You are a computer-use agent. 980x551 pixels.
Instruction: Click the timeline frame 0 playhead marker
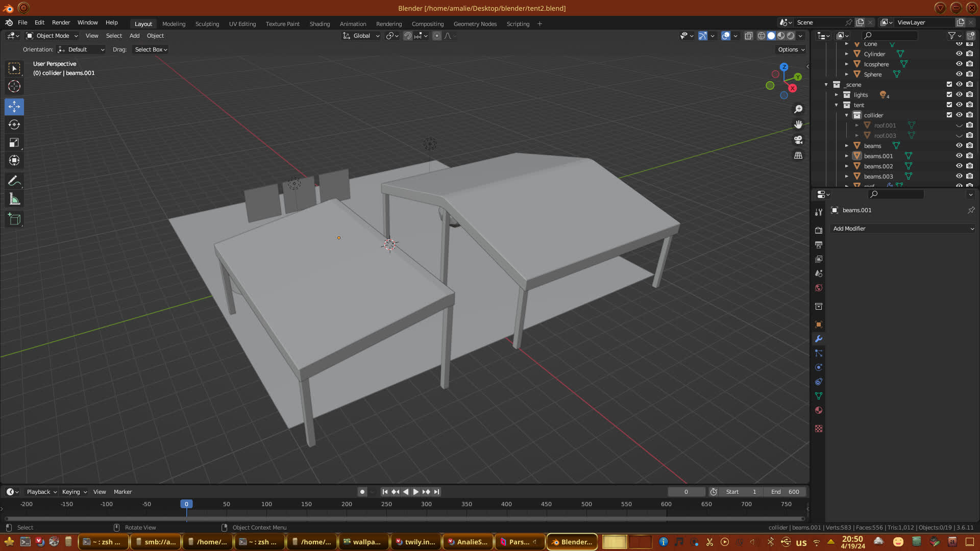pyautogui.click(x=186, y=504)
